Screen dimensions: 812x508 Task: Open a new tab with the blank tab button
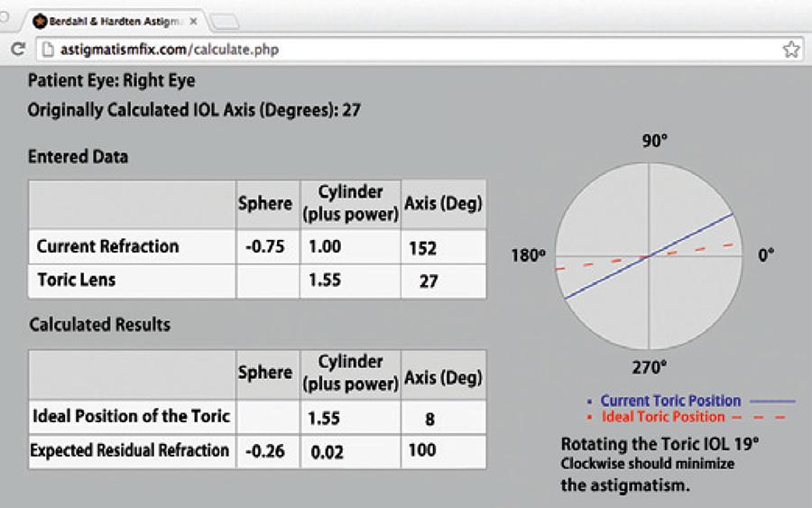tap(225, 21)
